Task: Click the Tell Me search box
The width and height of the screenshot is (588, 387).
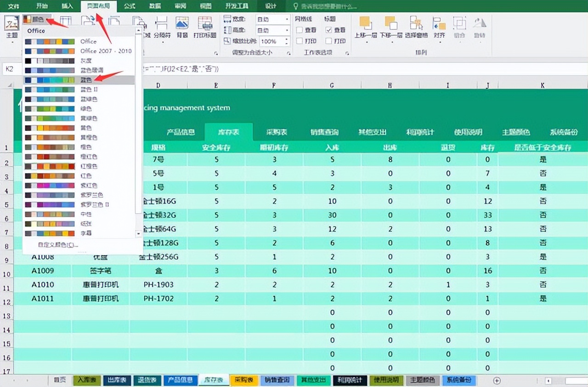Action: point(329,6)
